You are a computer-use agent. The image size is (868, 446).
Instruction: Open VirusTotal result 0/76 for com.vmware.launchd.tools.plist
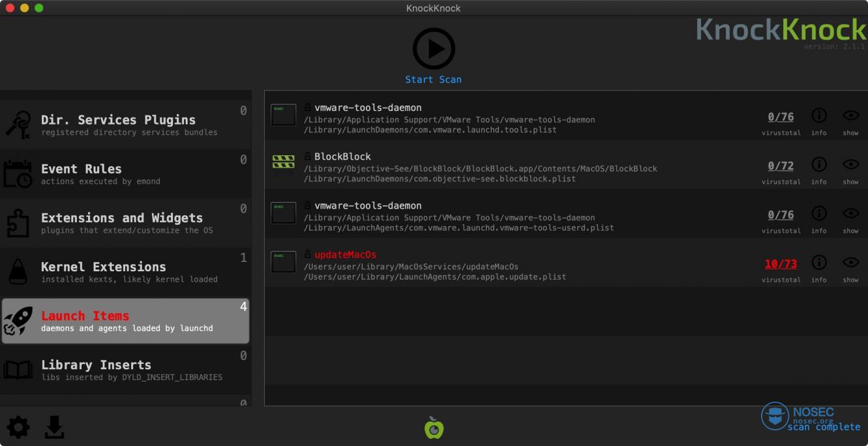pos(781,117)
